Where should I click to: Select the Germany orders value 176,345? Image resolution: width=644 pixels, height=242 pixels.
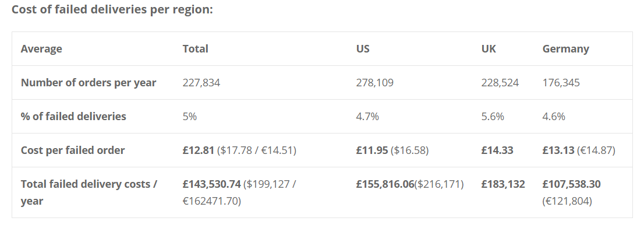[561, 83]
